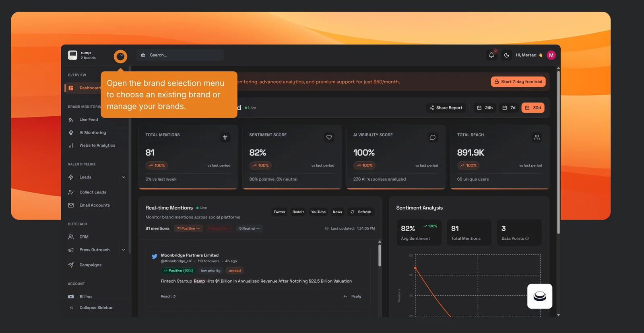Open the brand selection dropdown
Viewport: 644px width, 333px height.
coord(120,56)
